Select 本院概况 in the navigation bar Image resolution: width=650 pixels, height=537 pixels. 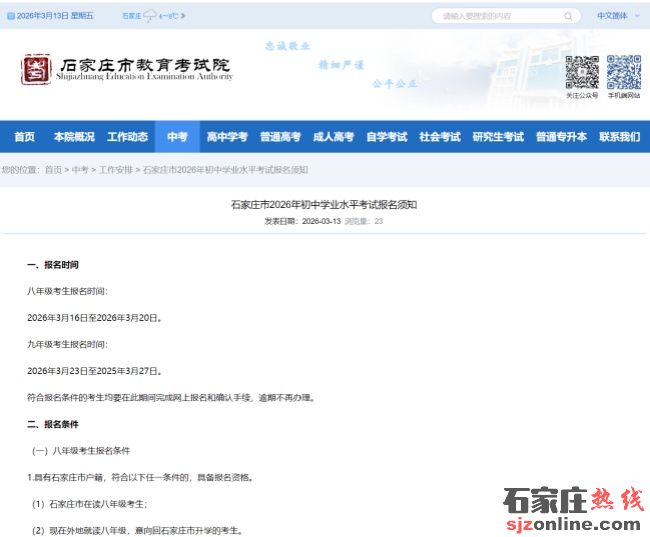tap(74, 137)
